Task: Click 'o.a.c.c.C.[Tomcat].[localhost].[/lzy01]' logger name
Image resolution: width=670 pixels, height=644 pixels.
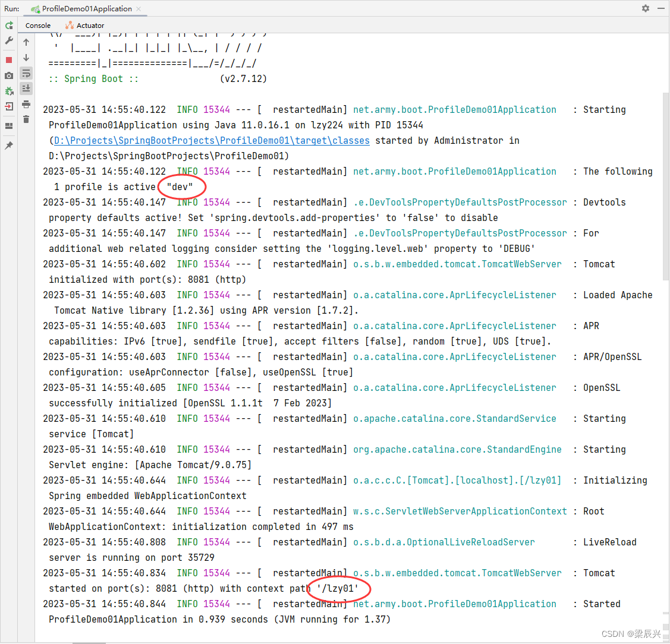Action: [x=458, y=481]
